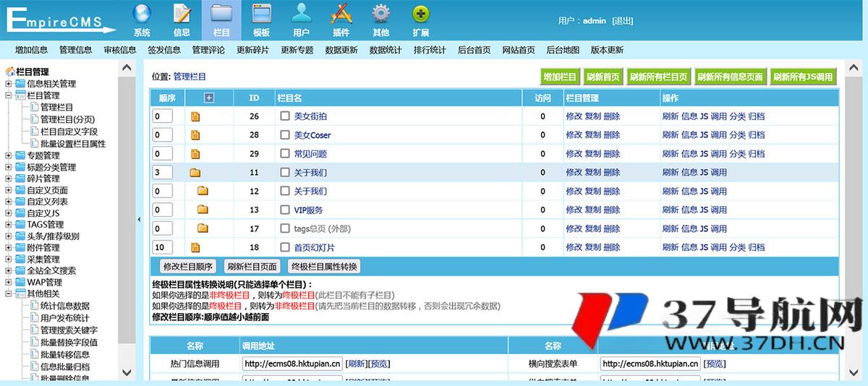Open 管理栏目(分页) in the sidebar tree

click(x=67, y=119)
